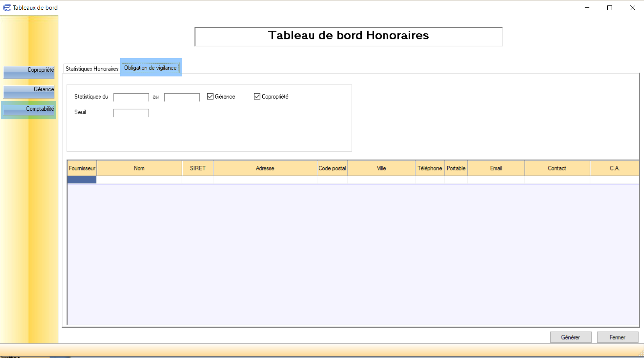Viewport: 644px width, 358px height.
Task: Click the Seuil input field
Action: (x=131, y=113)
